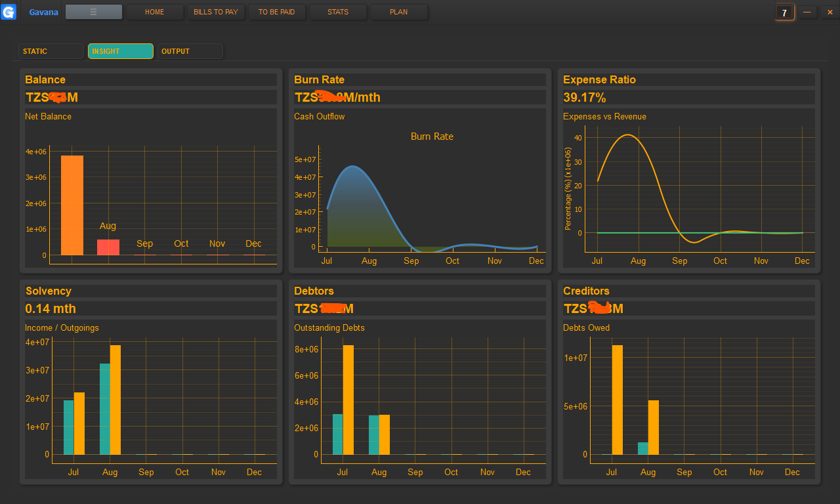
Task: Click the orange Aug bar in Solvency chart
Action: tap(115, 400)
